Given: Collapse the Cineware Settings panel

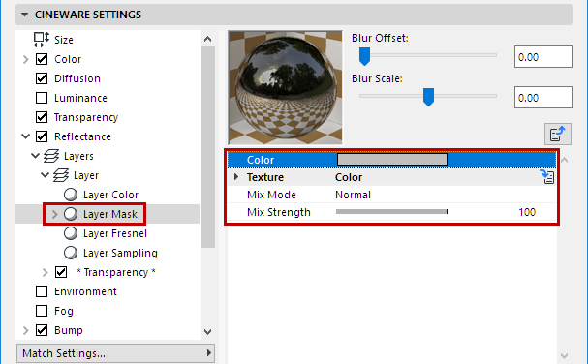Looking at the screenshot, I should pyautogui.click(x=25, y=15).
